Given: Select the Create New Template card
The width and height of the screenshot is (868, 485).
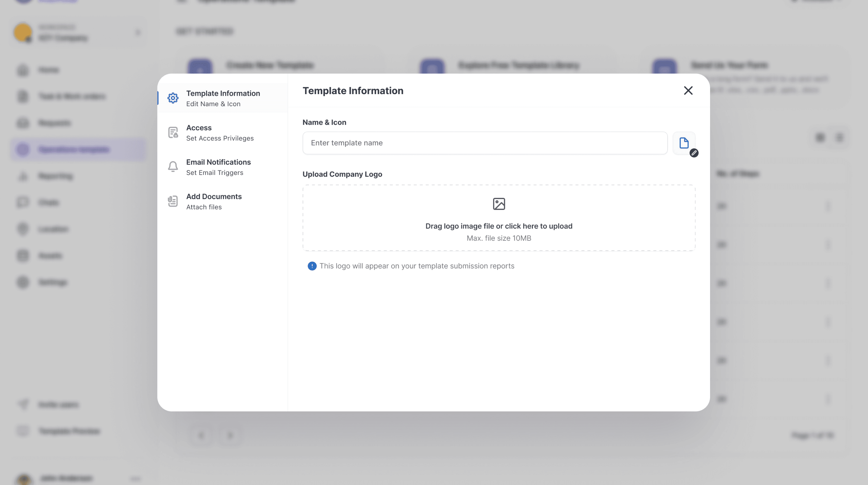Looking at the screenshot, I should point(270,65).
